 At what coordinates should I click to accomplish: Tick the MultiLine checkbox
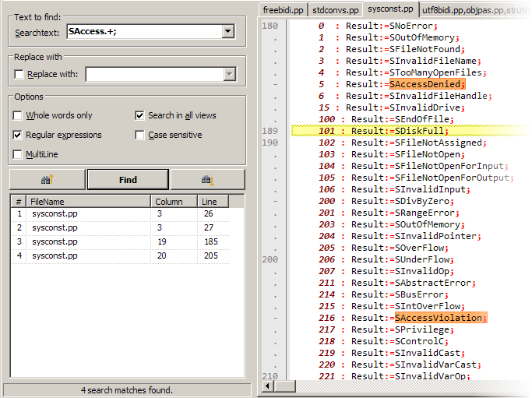pyautogui.click(x=18, y=154)
